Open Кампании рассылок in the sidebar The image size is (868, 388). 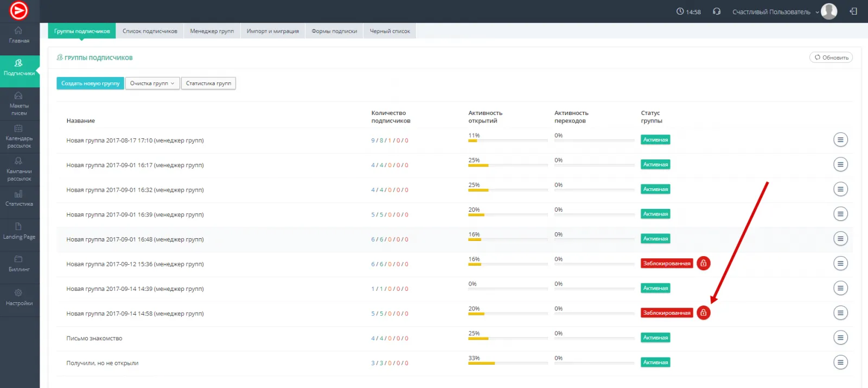point(19,169)
